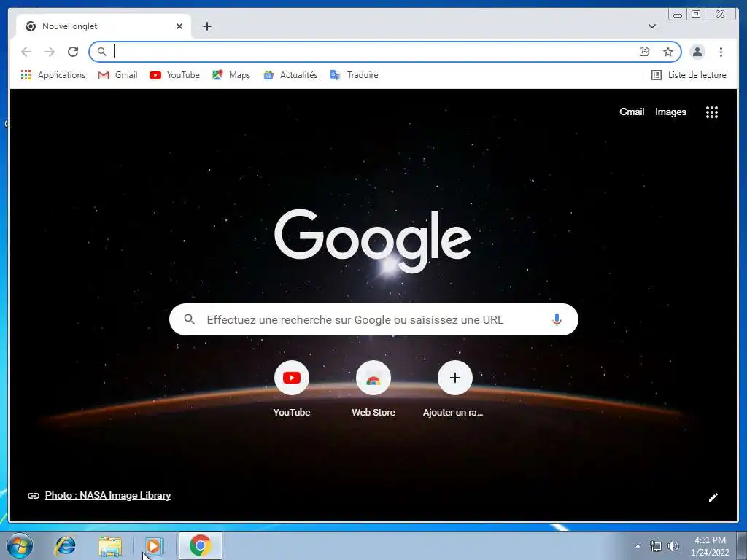Viewport: 747px width, 560px height.
Task: Open a new tab with plus button
Action: [x=206, y=26]
